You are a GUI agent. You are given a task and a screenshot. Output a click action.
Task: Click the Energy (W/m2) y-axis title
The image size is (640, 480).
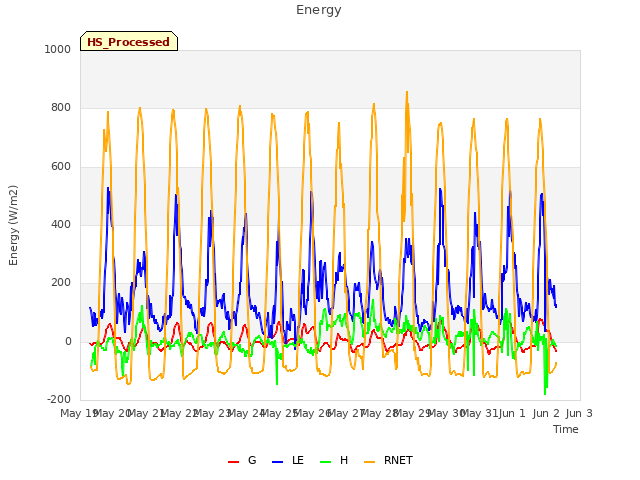[x=13, y=225]
